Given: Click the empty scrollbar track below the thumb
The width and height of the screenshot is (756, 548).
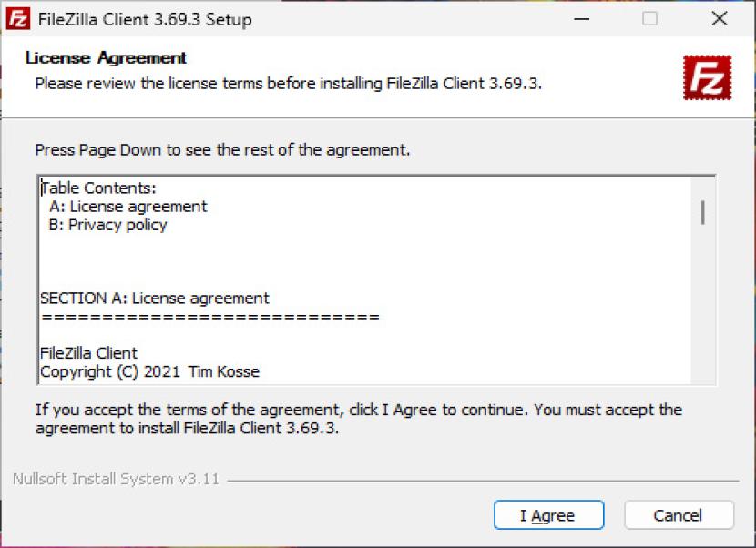Looking at the screenshot, I should click(703, 300).
